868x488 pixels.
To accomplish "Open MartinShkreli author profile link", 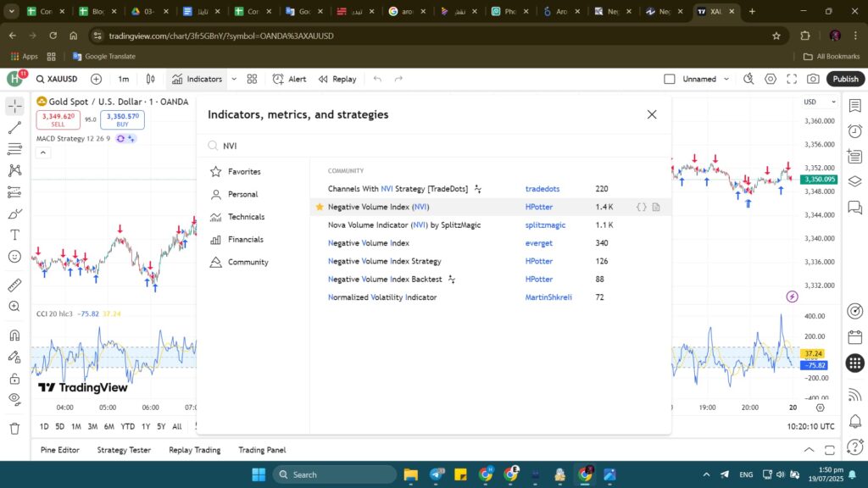I will pos(548,297).
